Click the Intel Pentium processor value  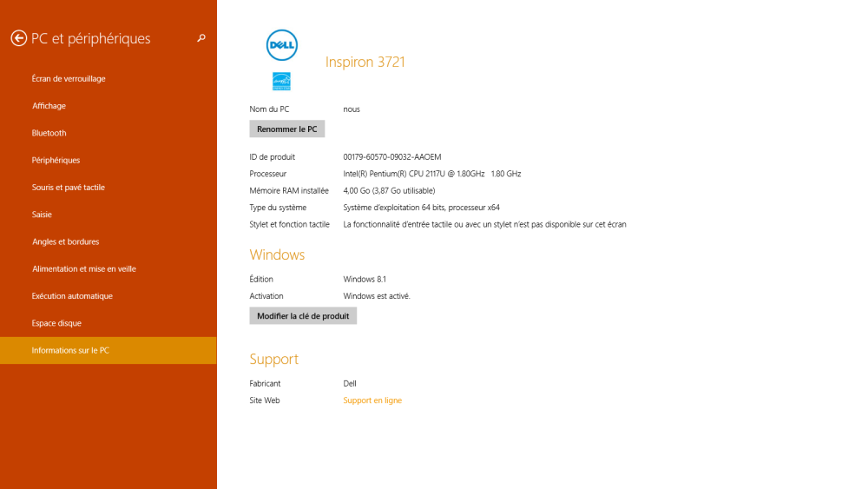point(431,174)
